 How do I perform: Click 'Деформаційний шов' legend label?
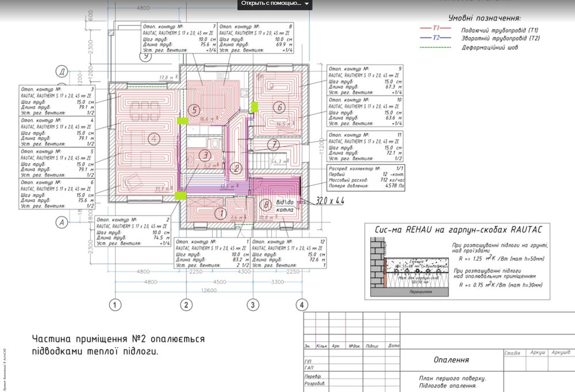[x=489, y=47]
